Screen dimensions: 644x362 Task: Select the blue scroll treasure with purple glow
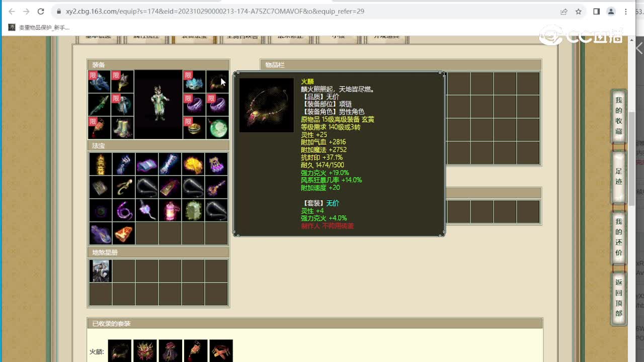pyautogui.click(x=147, y=164)
